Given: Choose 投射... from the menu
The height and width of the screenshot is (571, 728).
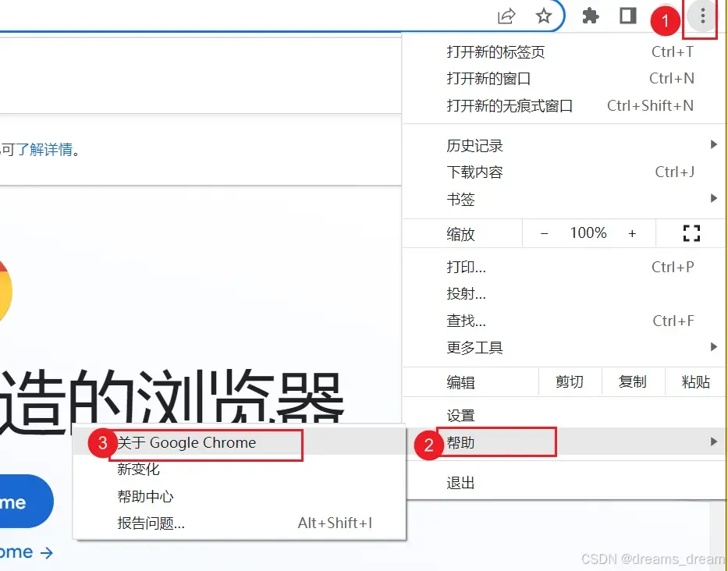Looking at the screenshot, I should coord(565,294).
